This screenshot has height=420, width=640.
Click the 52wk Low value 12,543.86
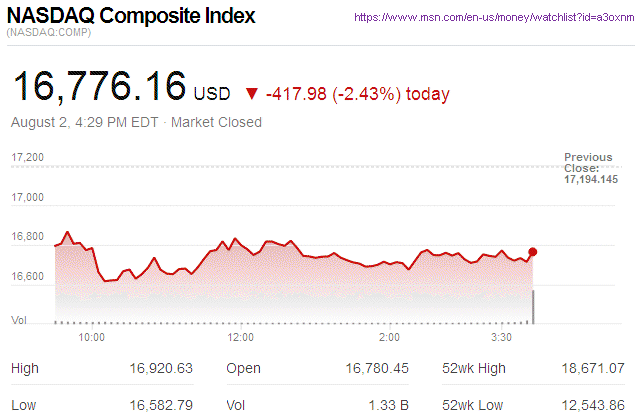(x=592, y=404)
